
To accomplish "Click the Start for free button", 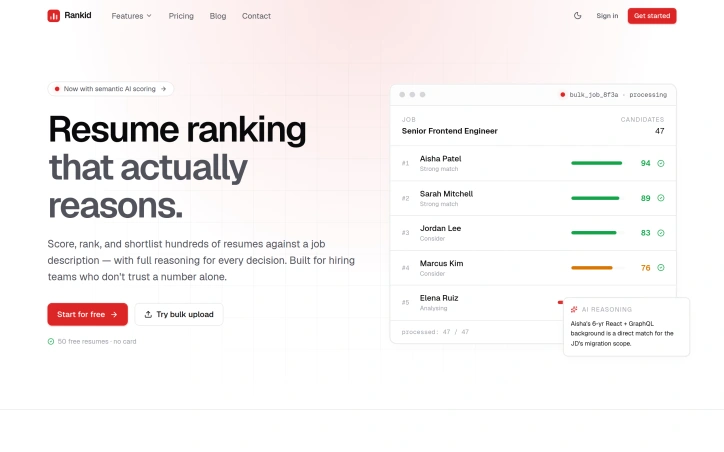I will point(88,314).
